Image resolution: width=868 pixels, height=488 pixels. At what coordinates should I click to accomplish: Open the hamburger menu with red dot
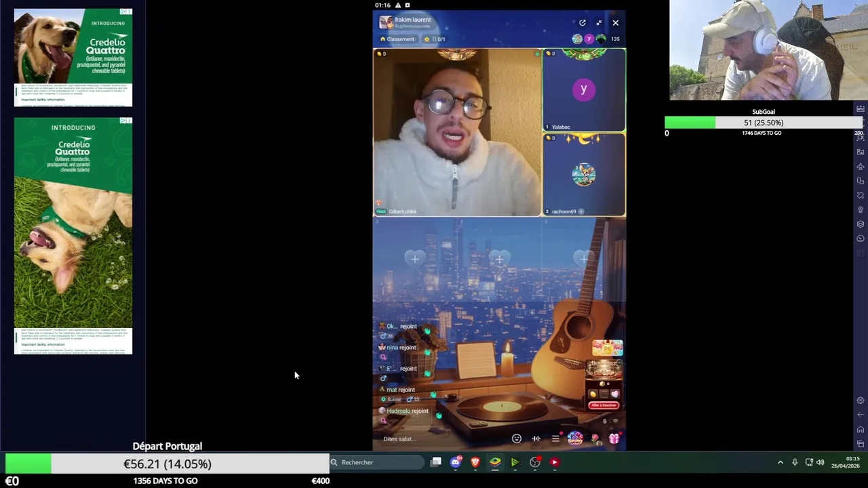[x=555, y=439]
